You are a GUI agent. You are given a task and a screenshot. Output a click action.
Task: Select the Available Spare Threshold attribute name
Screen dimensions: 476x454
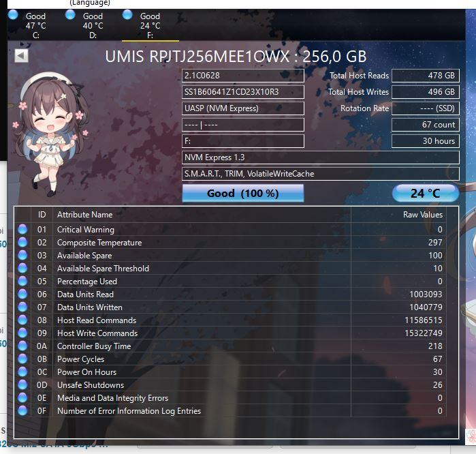tap(103, 269)
